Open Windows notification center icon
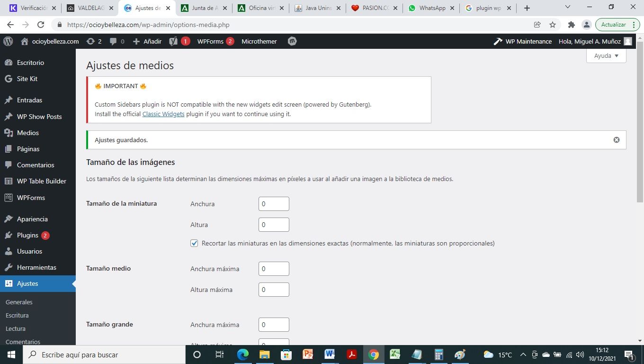Image resolution: width=644 pixels, height=364 pixels. coord(629,355)
